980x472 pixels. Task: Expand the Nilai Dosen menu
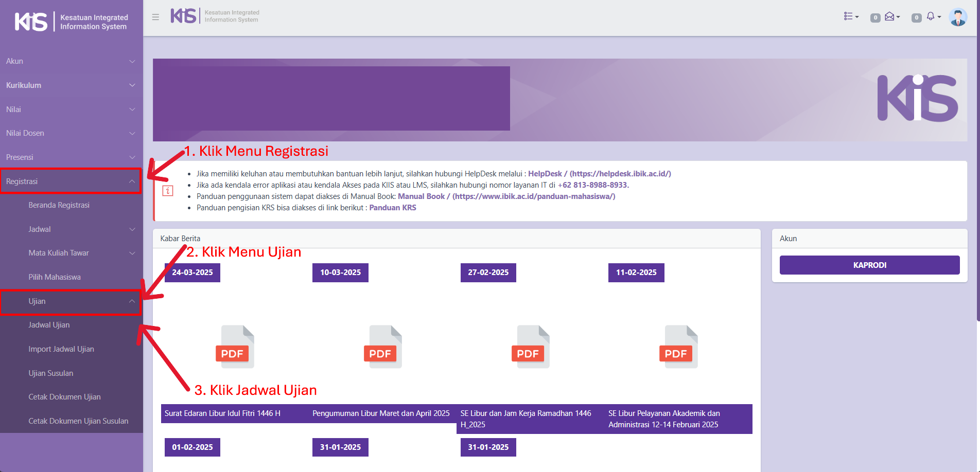[71, 133]
